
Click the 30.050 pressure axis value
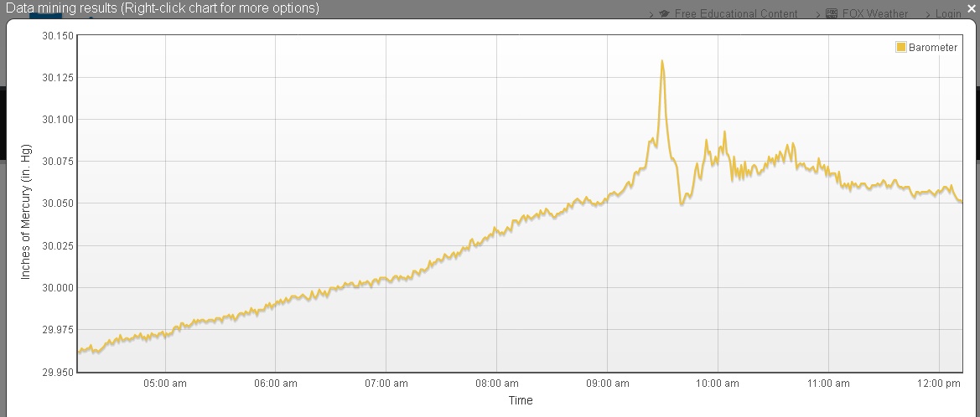coord(58,203)
